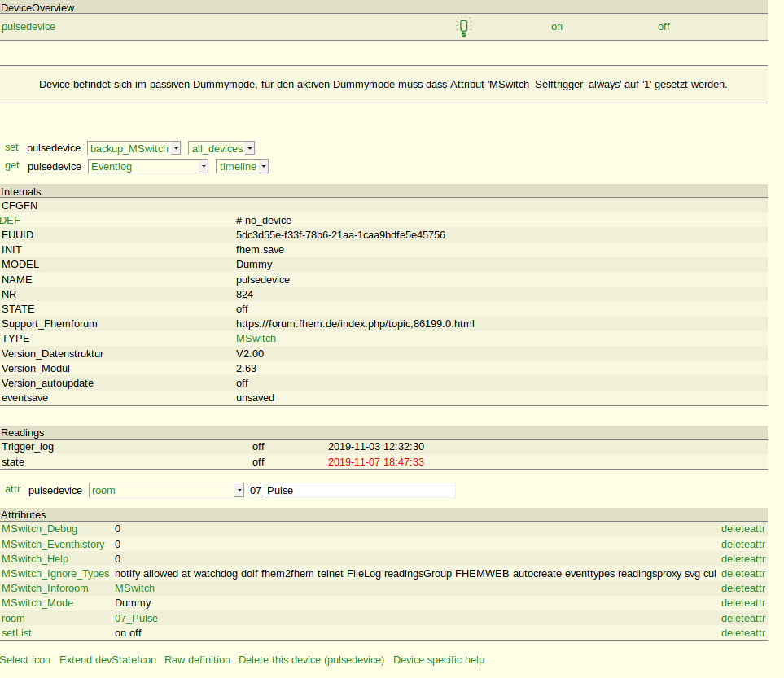Click the Trigger_log timestamp 2019-11-03 12:32:30
This screenshot has height=678, width=784.
(376, 447)
